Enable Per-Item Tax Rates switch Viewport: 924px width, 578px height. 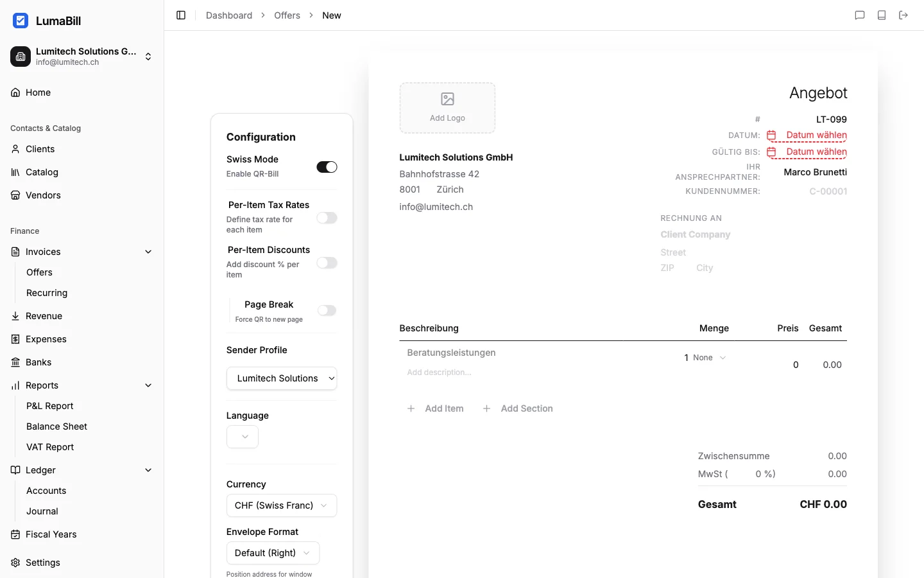[x=327, y=218]
